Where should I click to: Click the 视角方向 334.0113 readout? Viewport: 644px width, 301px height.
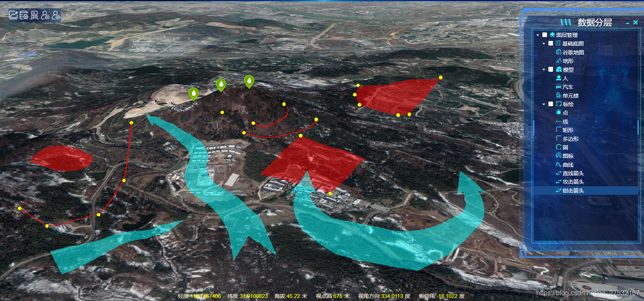[x=384, y=296]
